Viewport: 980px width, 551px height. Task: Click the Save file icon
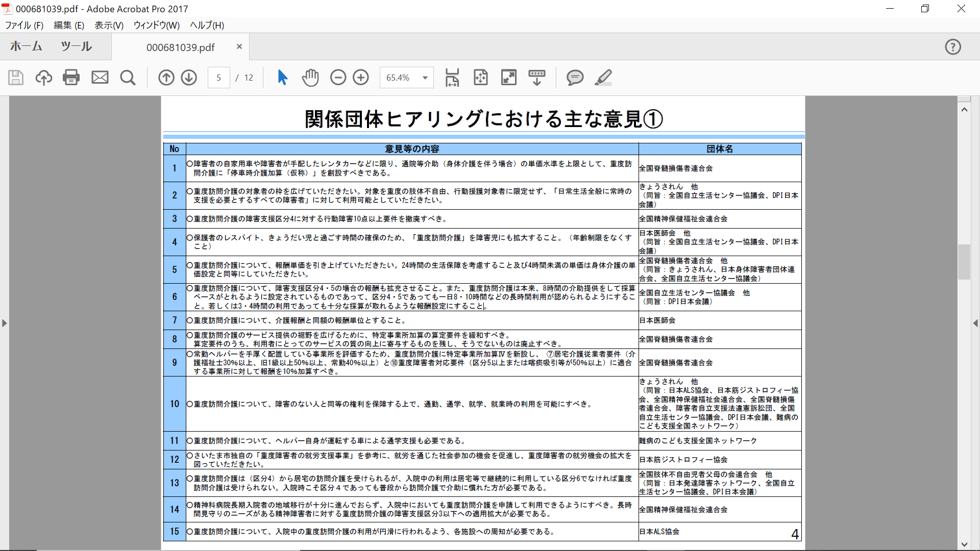click(16, 78)
